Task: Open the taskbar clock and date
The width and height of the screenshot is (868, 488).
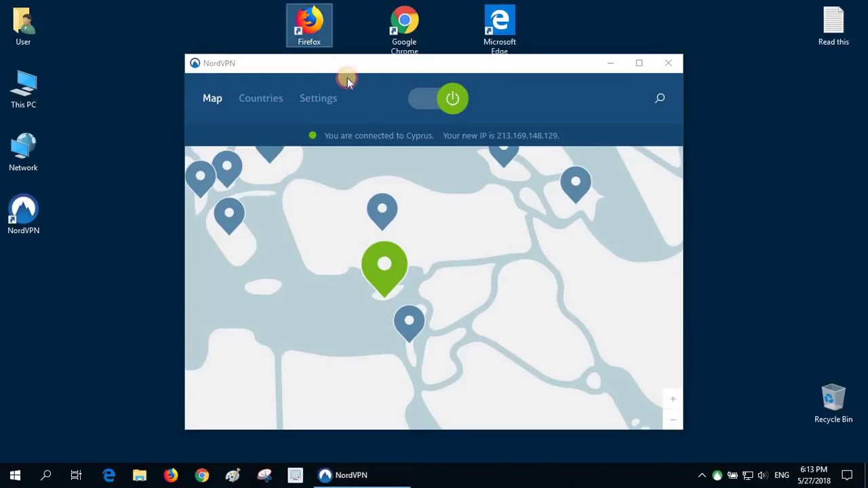Action: (x=814, y=475)
